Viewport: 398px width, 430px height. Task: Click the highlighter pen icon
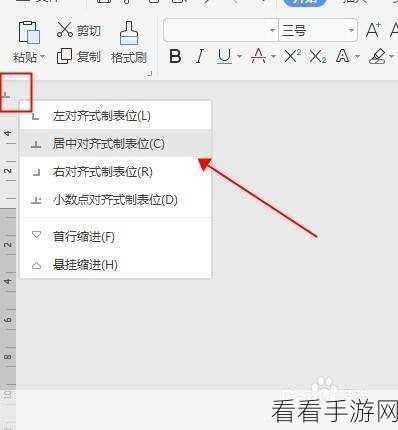[x=377, y=56]
